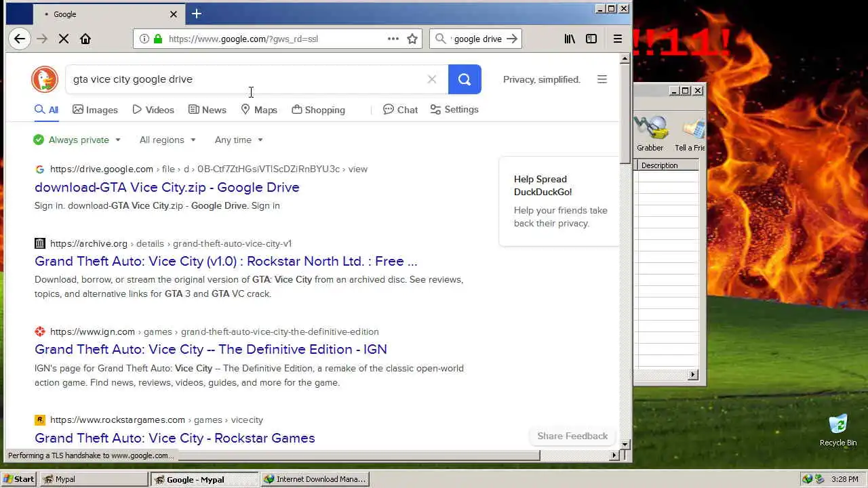The image size is (868, 488).
Task: Click the Share Feedback button
Action: point(572,436)
